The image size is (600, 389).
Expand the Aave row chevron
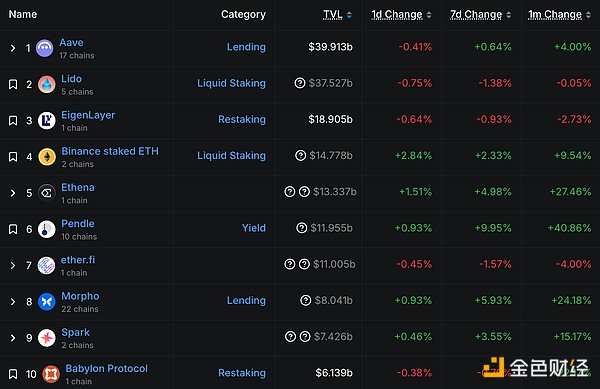pos(13,48)
